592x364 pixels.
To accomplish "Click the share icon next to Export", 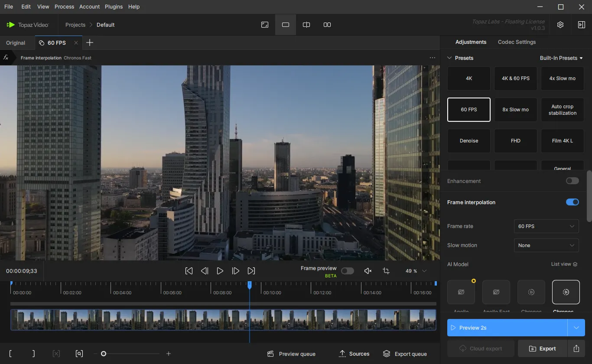I will click(576, 348).
